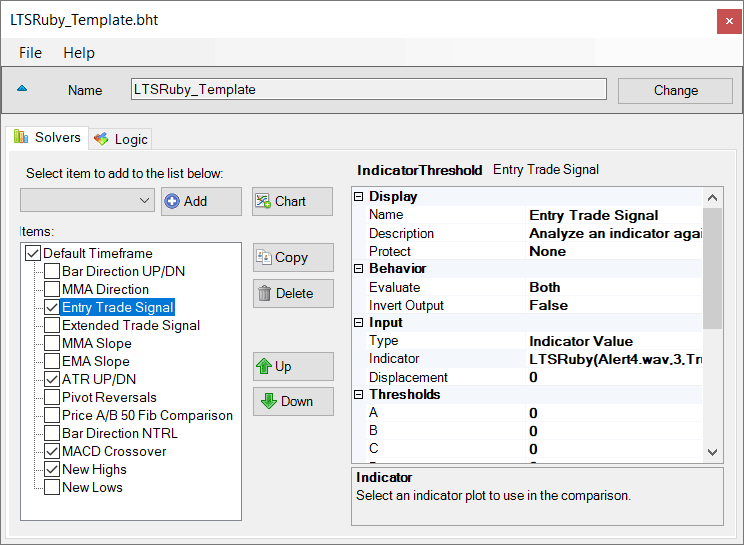Move item Down with green arrow

(x=292, y=401)
